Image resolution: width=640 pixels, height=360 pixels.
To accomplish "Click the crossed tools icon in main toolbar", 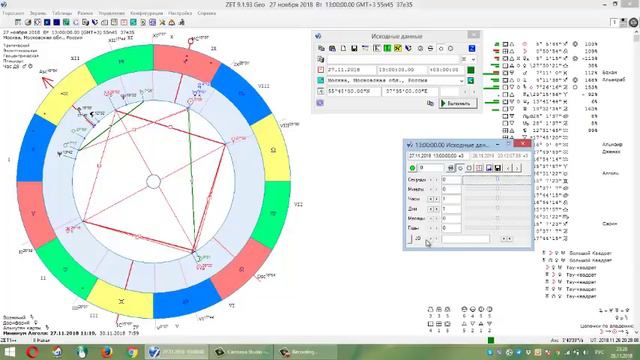I will pyautogui.click(x=162, y=22).
